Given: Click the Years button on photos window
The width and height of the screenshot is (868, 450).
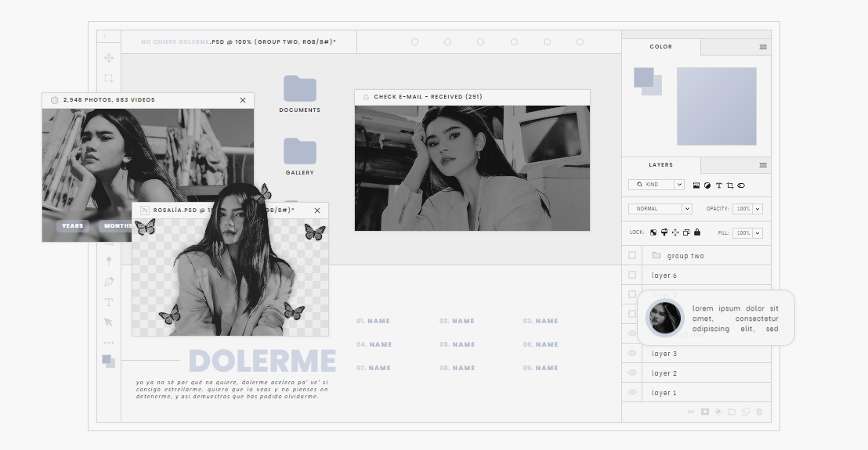Looking at the screenshot, I should click(x=73, y=226).
